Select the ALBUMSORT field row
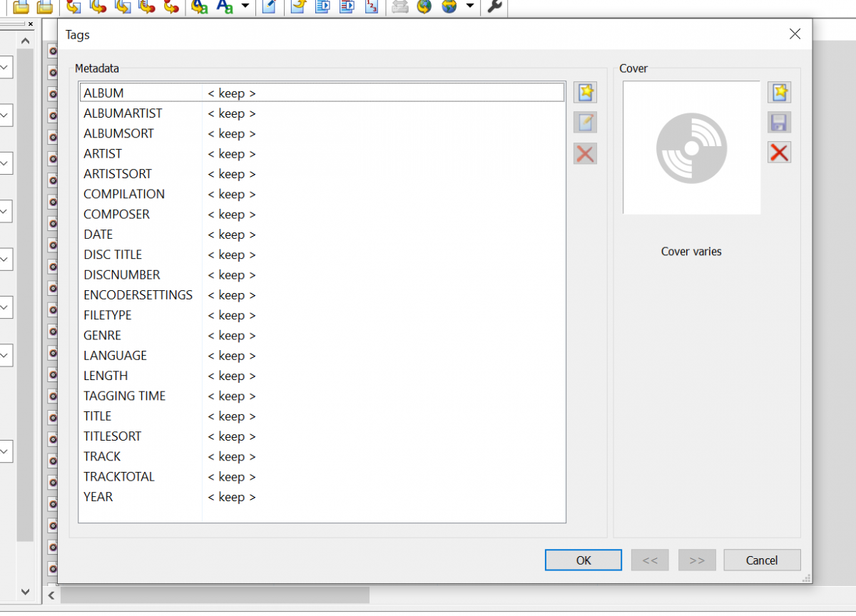 pos(322,133)
